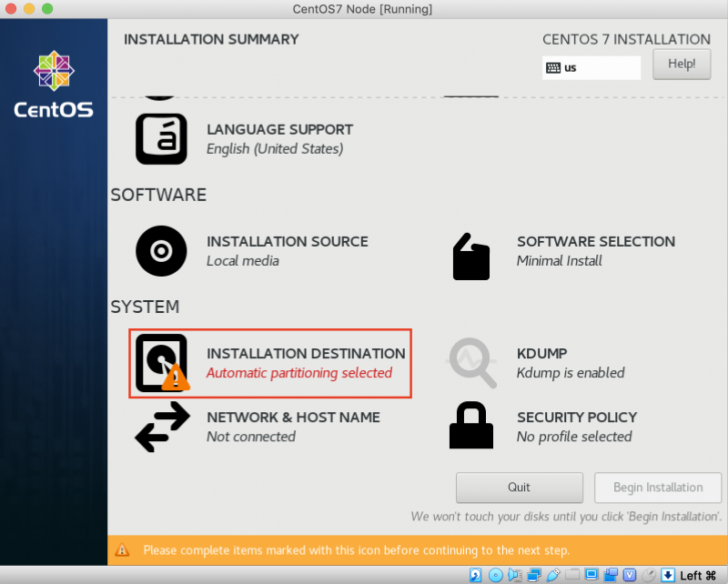
Task: Open Security Policy lock icon
Action: tap(470, 425)
